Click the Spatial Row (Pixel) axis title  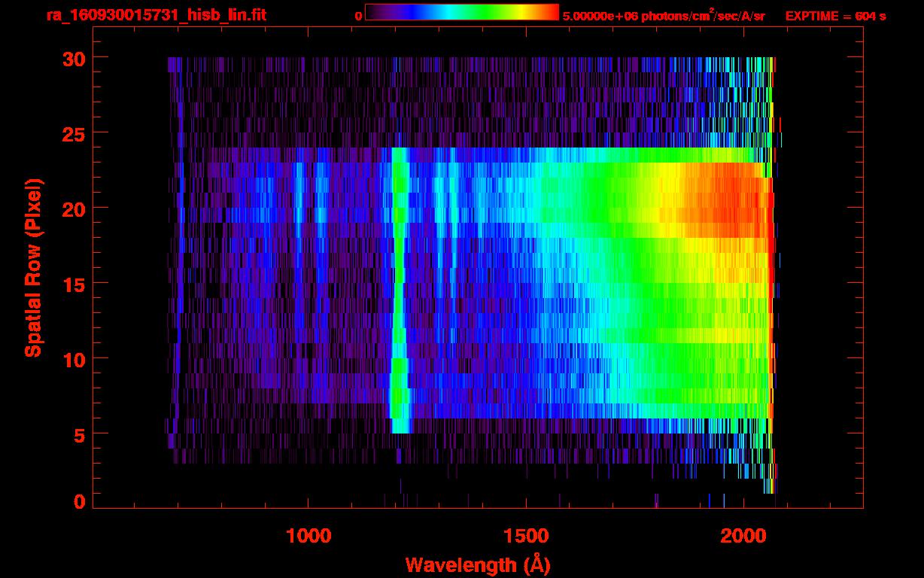point(32,267)
